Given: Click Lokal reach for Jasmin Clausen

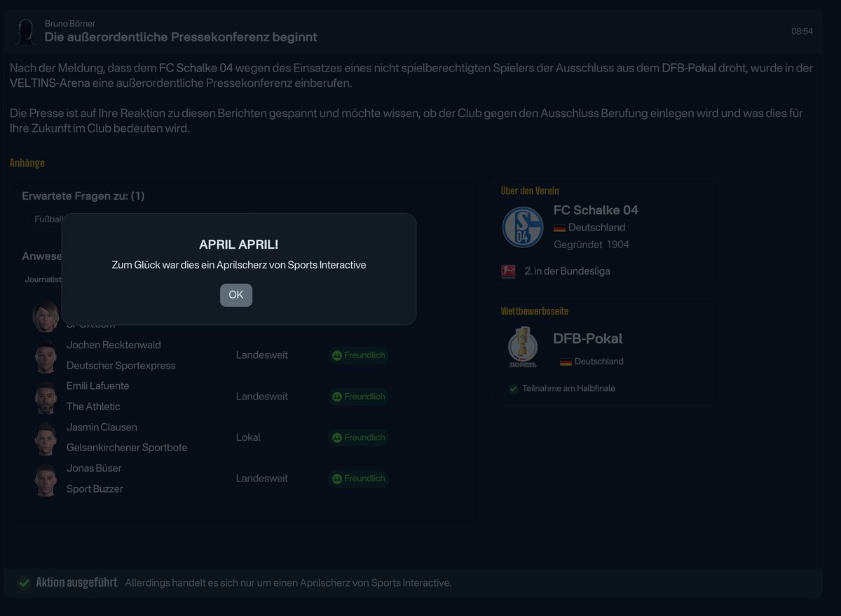Looking at the screenshot, I should pos(248,437).
